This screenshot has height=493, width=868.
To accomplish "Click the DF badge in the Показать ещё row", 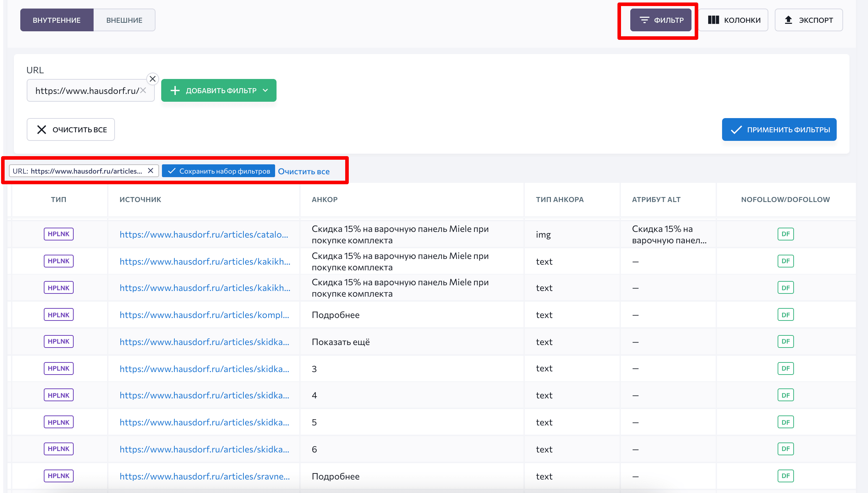I will click(x=786, y=341).
